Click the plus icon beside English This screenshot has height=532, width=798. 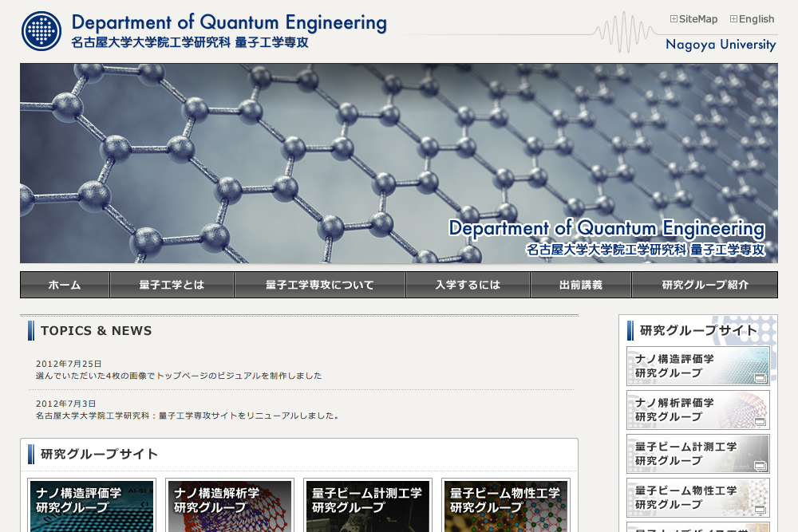coord(733,19)
